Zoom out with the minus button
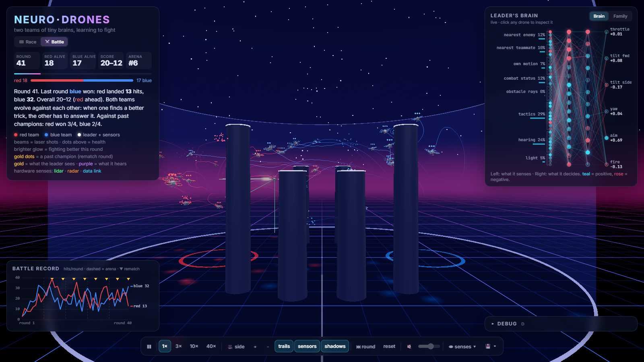The width and height of the screenshot is (644, 362). (268, 346)
